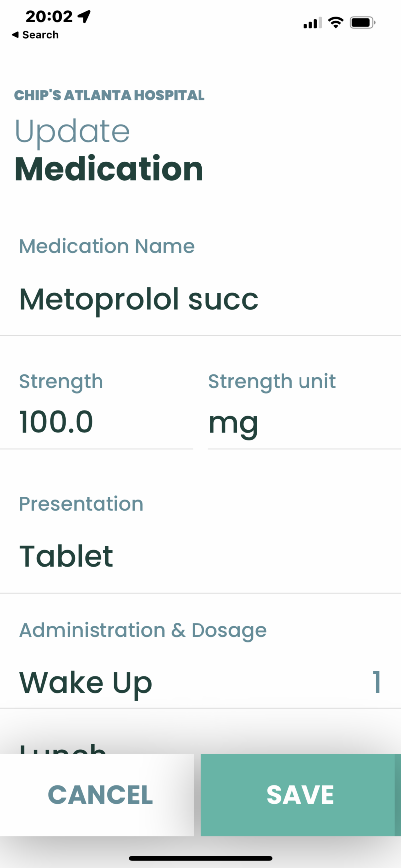This screenshot has height=868, width=401.
Task: Edit the Medication Name field Metoprolol succ
Action: 139,299
